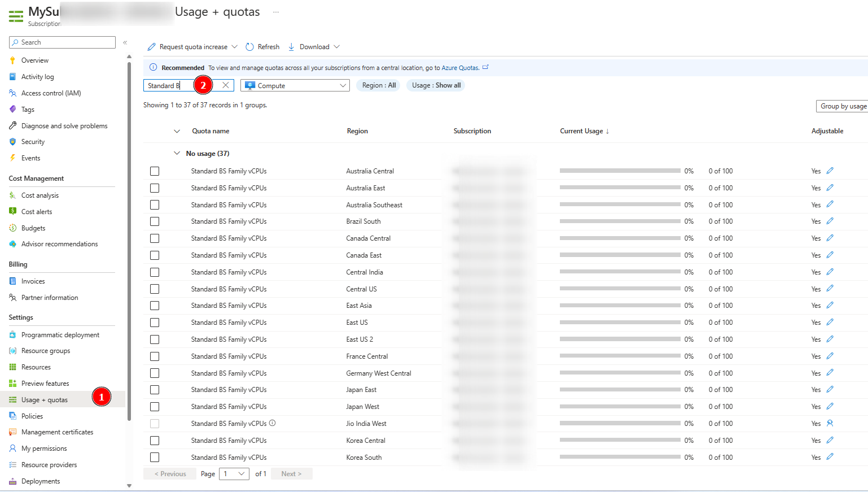Open the Tags sidebar item
This screenshot has width=868, height=492.
tap(28, 110)
